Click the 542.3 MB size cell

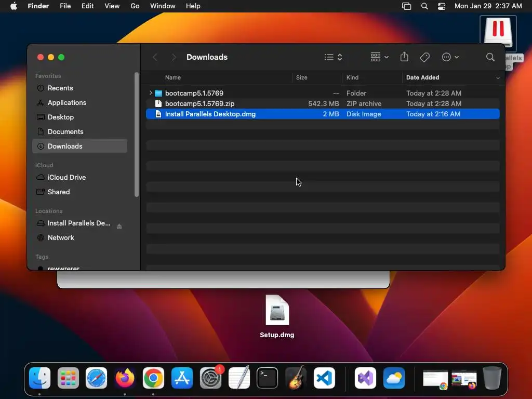point(323,103)
